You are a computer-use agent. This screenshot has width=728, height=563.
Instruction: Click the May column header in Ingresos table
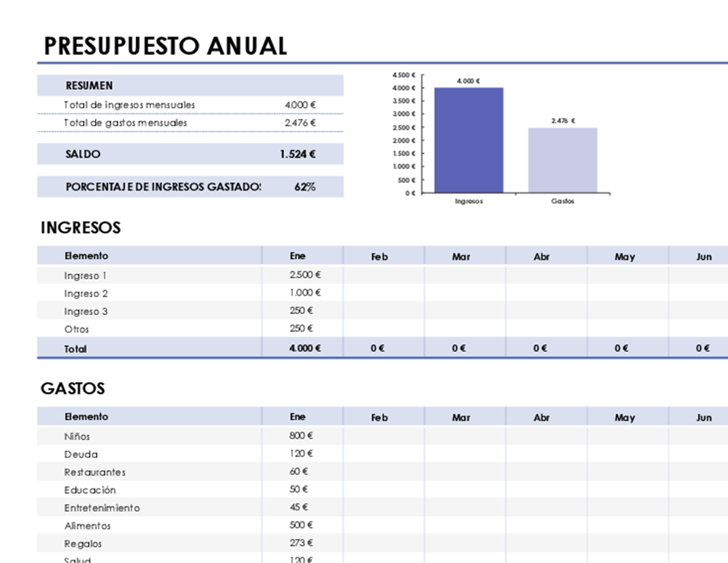click(x=625, y=257)
